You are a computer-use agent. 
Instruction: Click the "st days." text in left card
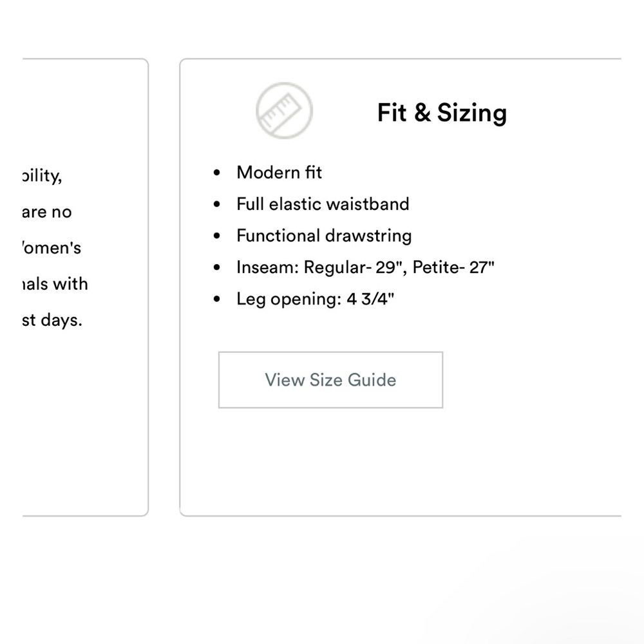click(52, 320)
